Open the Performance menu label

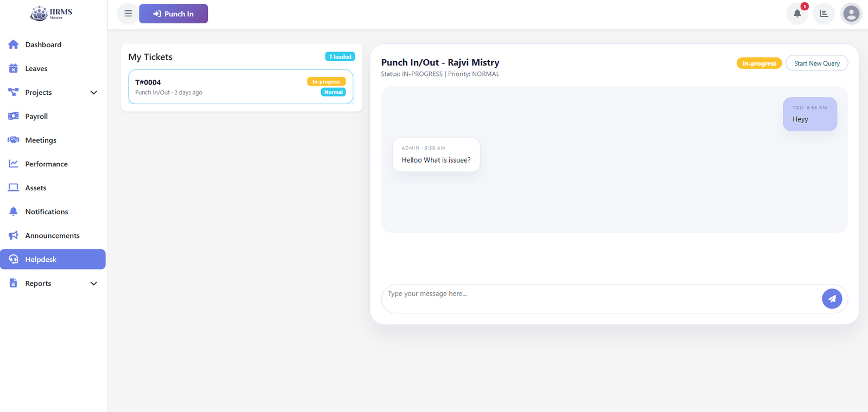[47, 164]
